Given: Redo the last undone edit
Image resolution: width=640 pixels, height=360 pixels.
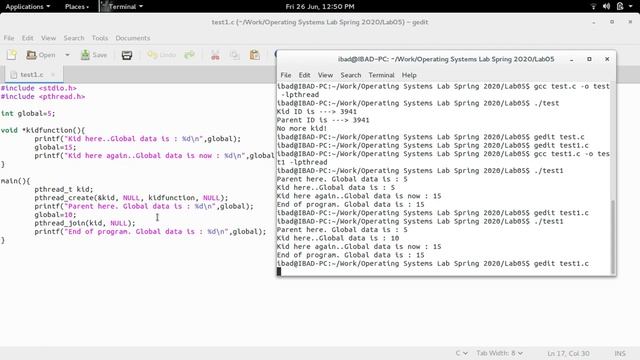Looking at the screenshot, I should coord(189,55).
